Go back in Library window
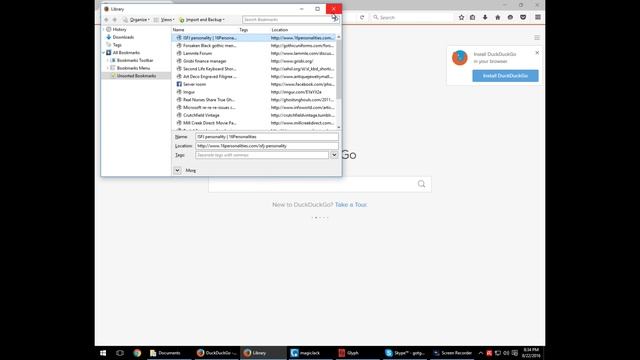Image resolution: width=640 pixels, height=360 pixels. (106, 20)
